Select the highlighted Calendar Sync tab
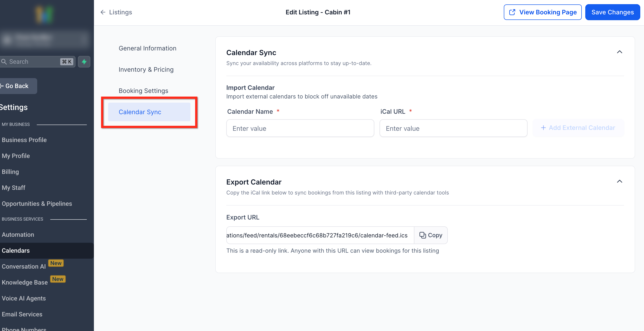This screenshot has height=331, width=644. tap(149, 112)
